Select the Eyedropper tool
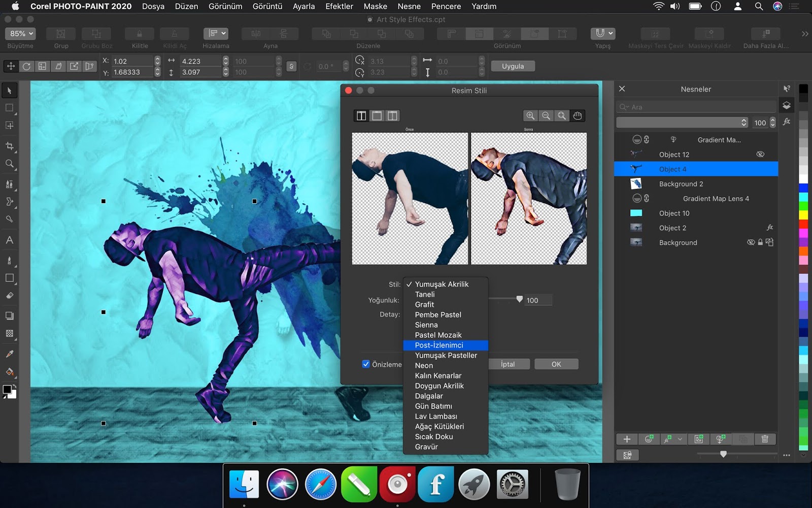The image size is (812, 508). 9,354
